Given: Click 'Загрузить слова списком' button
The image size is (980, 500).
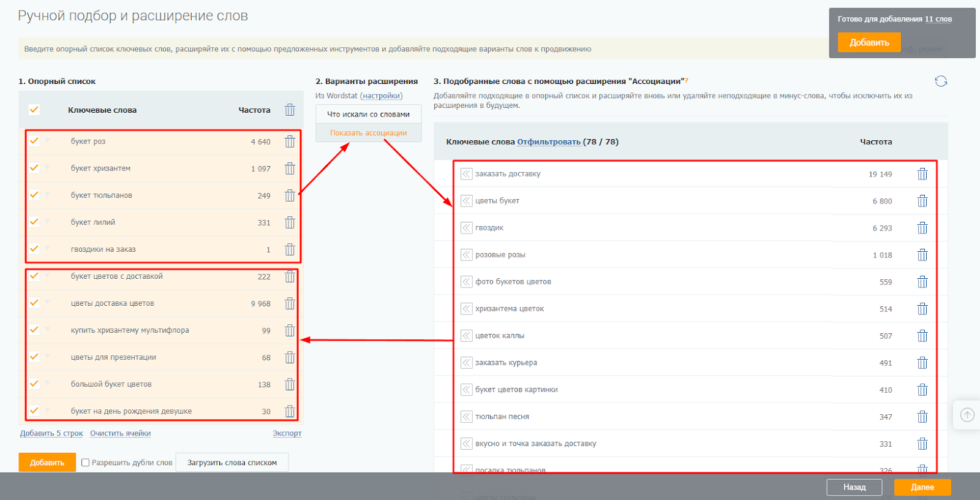Looking at the screenshot, I should tap(232, 463).
